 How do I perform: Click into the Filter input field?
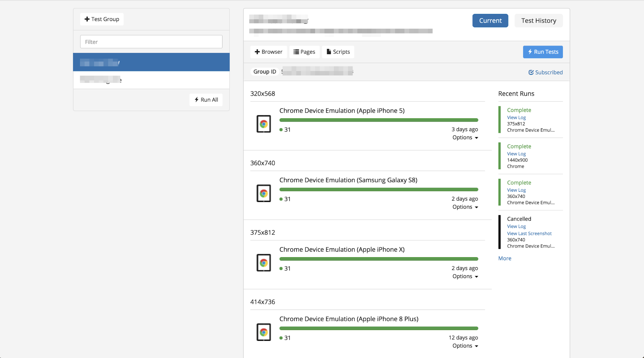151,42
